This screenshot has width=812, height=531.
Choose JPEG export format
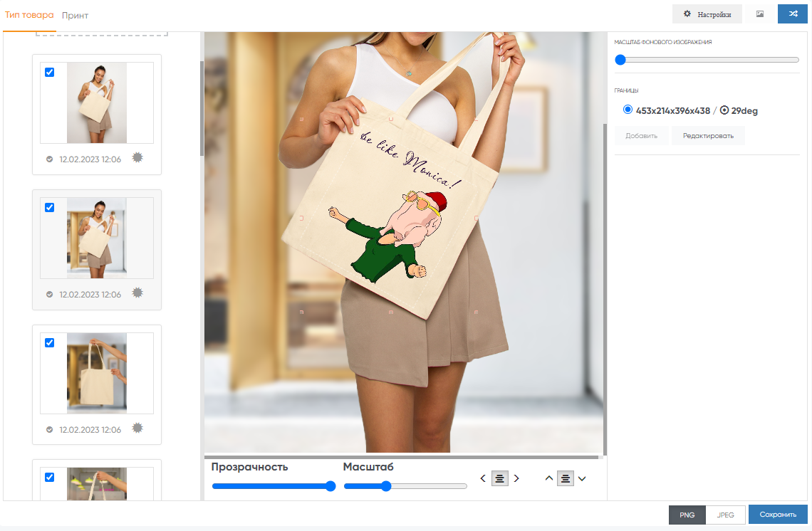tap(726, 515)
